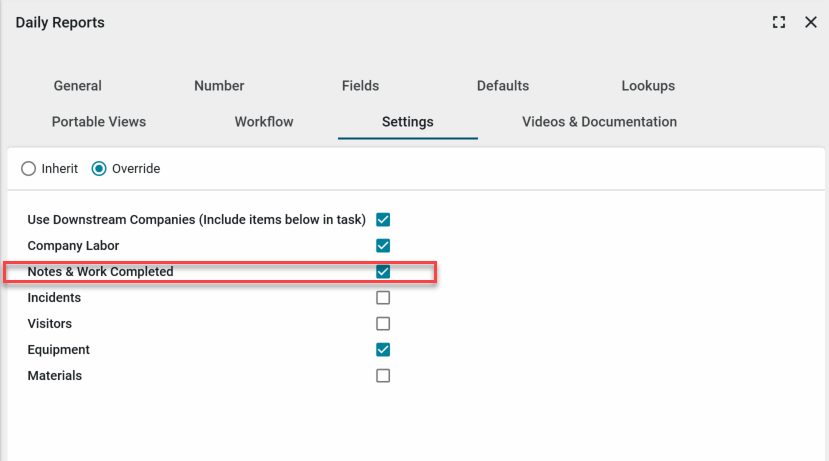
Task: Disable the Company Labor checkbox
Action: 383,246
